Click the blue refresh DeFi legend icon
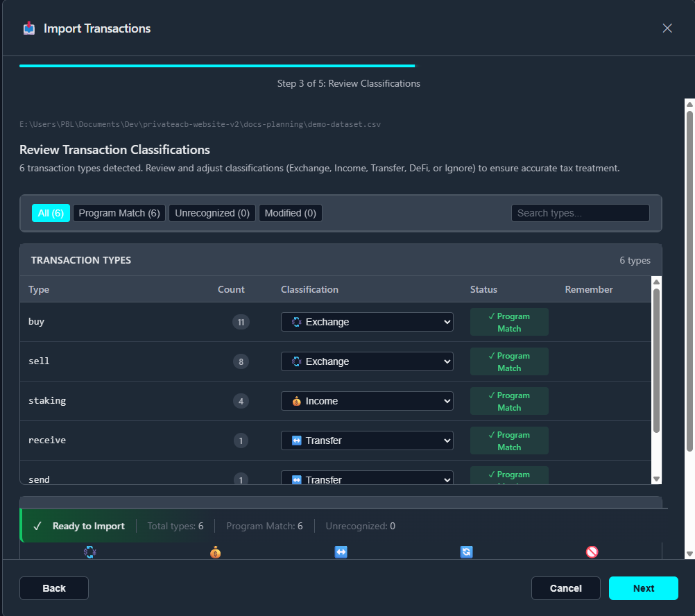 point(466,551)
